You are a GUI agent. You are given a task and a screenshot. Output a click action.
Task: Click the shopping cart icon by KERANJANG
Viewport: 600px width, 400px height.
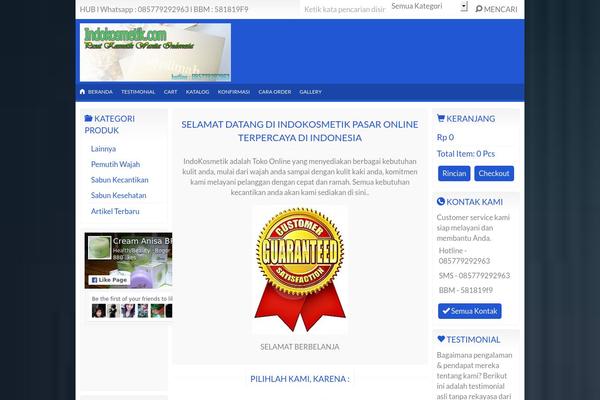[x=441, y=118]
